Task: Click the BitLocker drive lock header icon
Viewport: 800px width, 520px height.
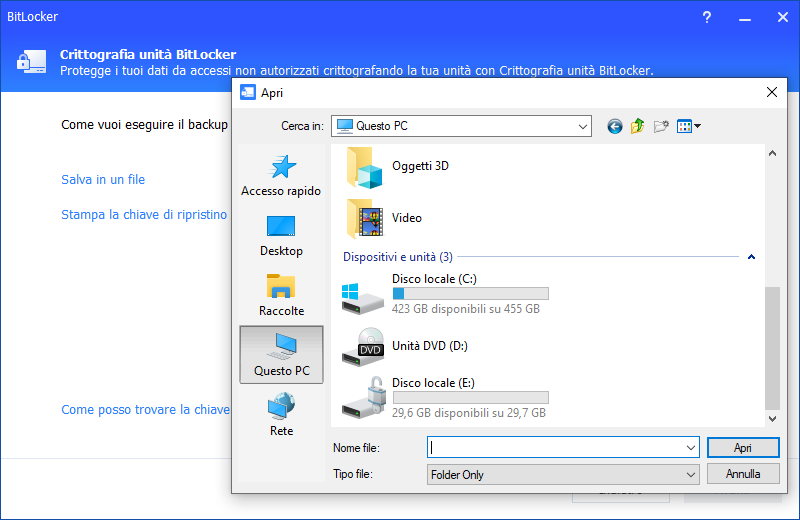Action: coord(32,61)
